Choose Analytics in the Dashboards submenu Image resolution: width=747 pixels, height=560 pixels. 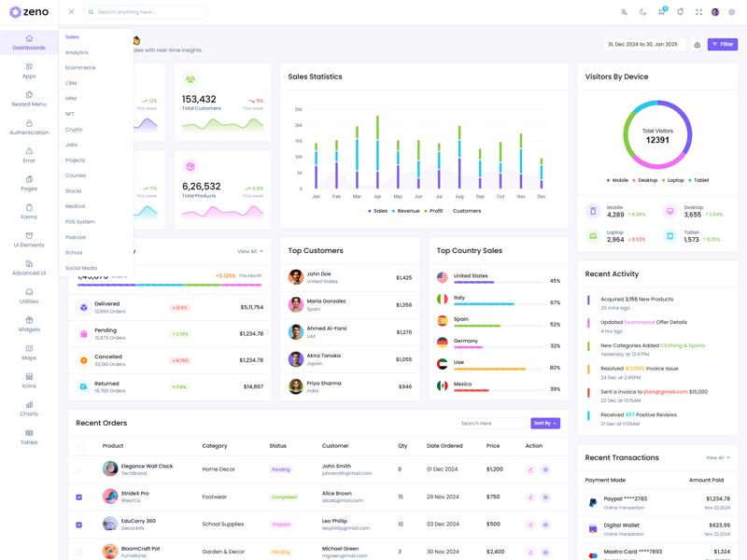point(77,52)
